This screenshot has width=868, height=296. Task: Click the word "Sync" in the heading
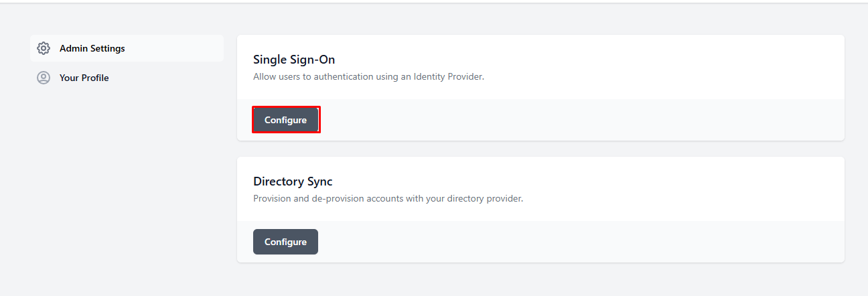[x=318, y=181]
